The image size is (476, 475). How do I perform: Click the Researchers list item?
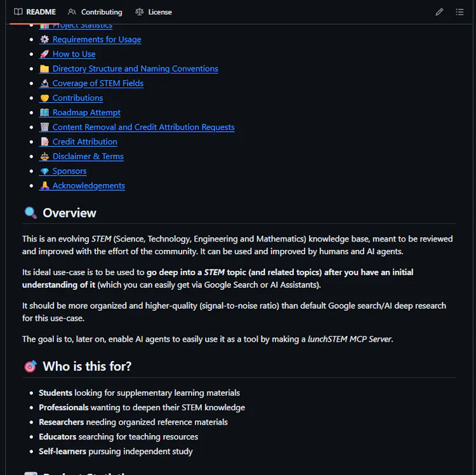[x=133, y=422]
